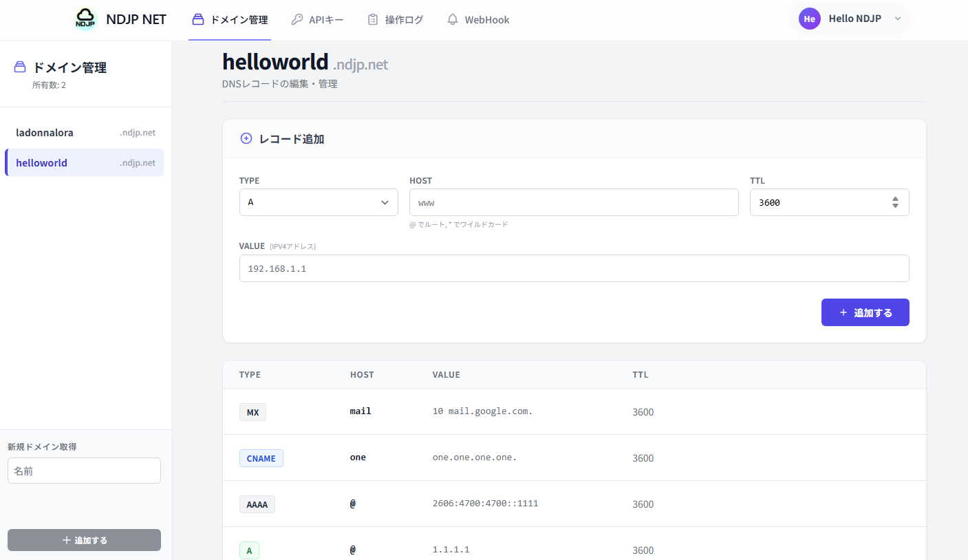Open the ladonnalora domain
The width and height of the screenshot is (968, 560).
click(x=84, y=132)
